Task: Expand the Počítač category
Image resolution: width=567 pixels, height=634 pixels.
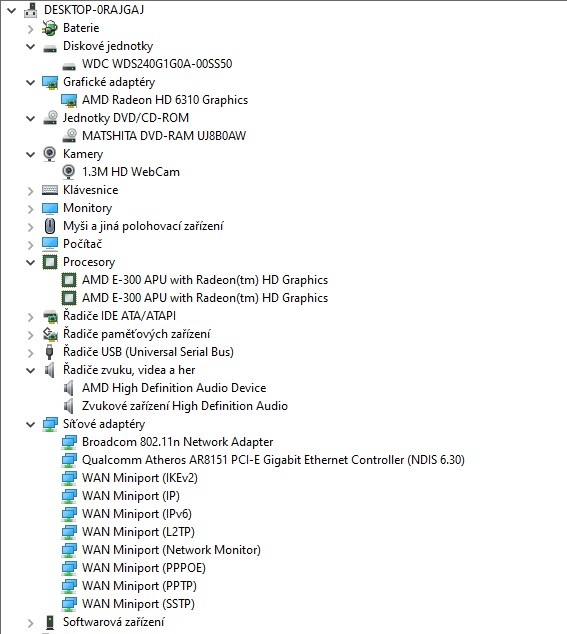Action: (x=30, y=245)
